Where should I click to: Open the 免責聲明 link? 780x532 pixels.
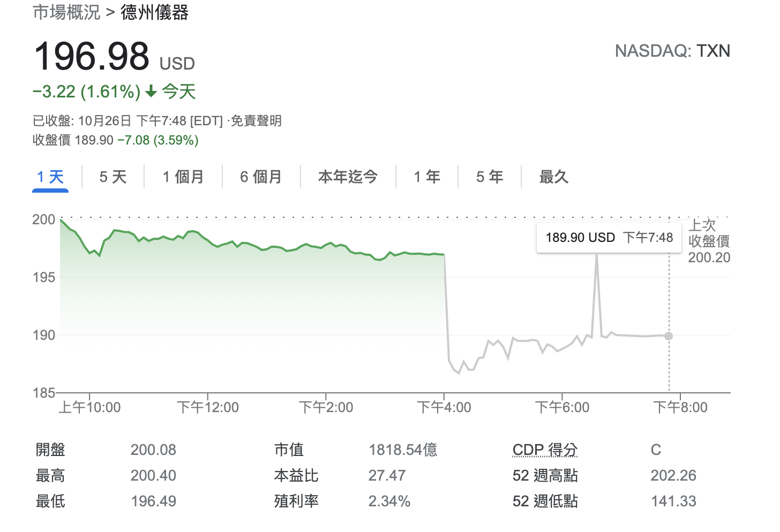tap(256, 121)
